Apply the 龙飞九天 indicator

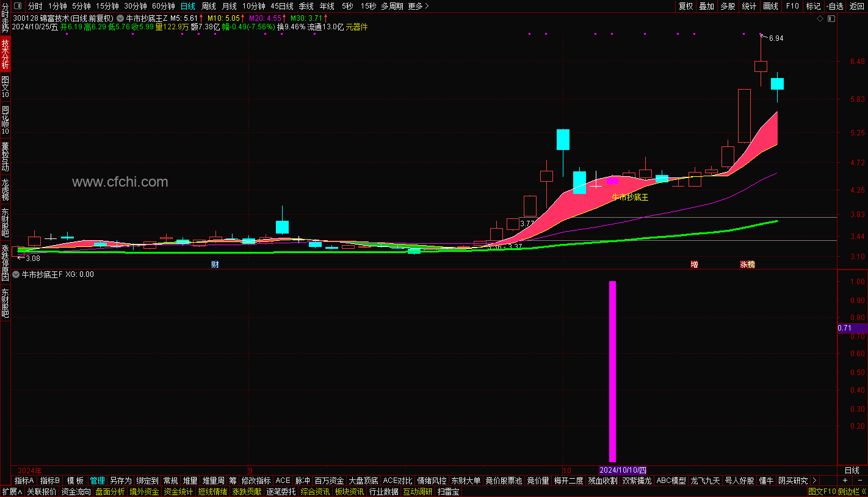pos(705,481)
